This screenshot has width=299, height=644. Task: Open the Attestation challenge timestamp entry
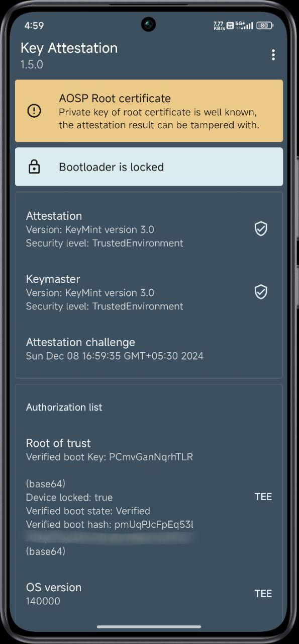149,349
